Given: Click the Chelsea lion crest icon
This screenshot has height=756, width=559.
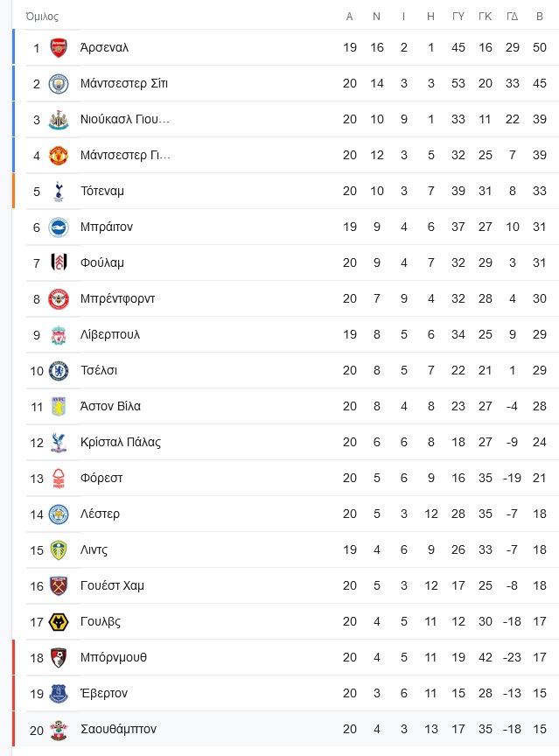Looking at the screenshot, I should (x=59, y=371).
